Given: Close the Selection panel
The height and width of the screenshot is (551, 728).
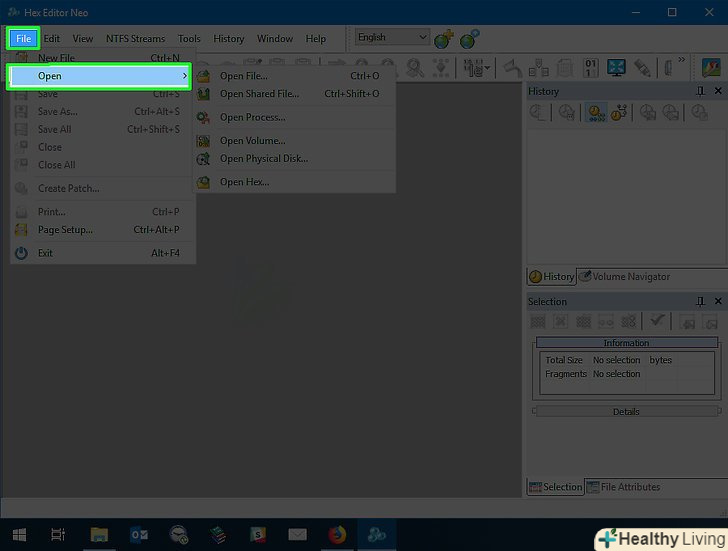Looking at the screenshot, I should [718, 301].
